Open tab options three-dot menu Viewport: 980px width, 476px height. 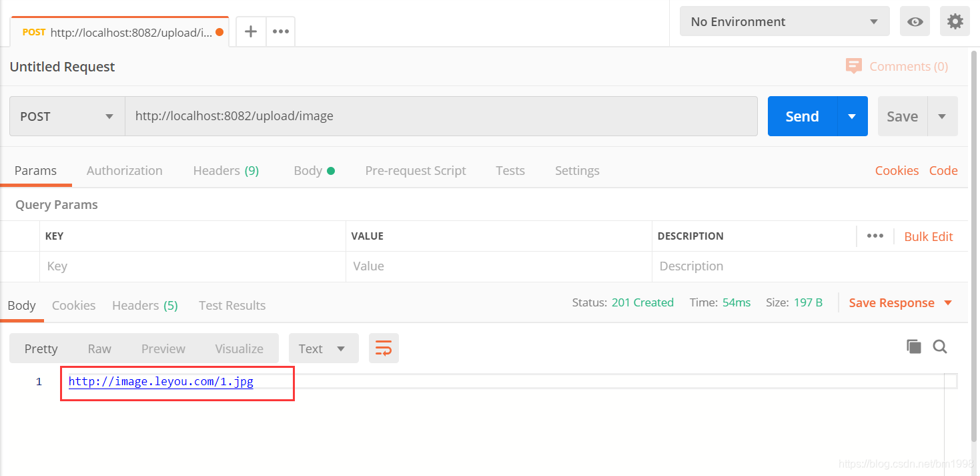[x=281, y=31]
